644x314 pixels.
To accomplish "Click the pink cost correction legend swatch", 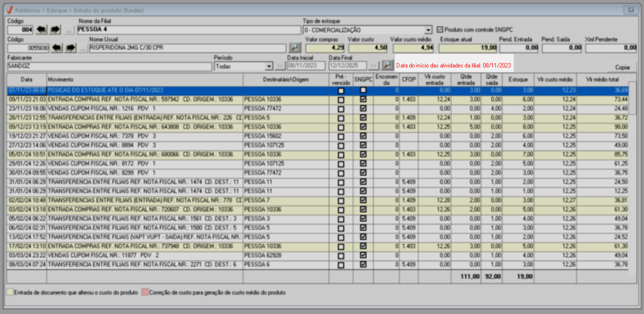I will point(145,292).
